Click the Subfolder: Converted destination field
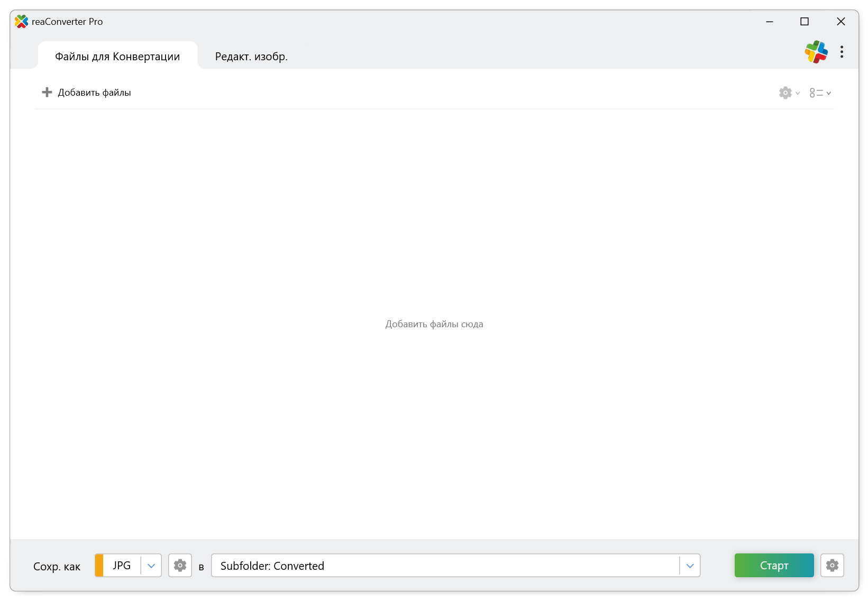The height and width of the screenshot is (601, 868). point(444,566)
